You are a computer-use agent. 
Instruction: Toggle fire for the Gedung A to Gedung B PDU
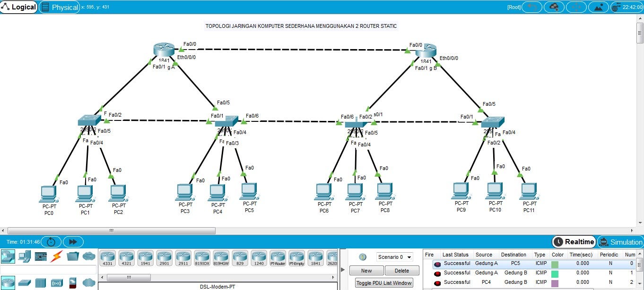point(437,273)
